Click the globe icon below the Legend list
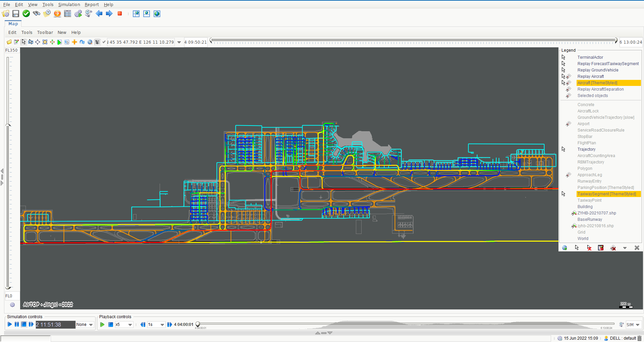Screen dimensions: 644x342 click(565, 248)
